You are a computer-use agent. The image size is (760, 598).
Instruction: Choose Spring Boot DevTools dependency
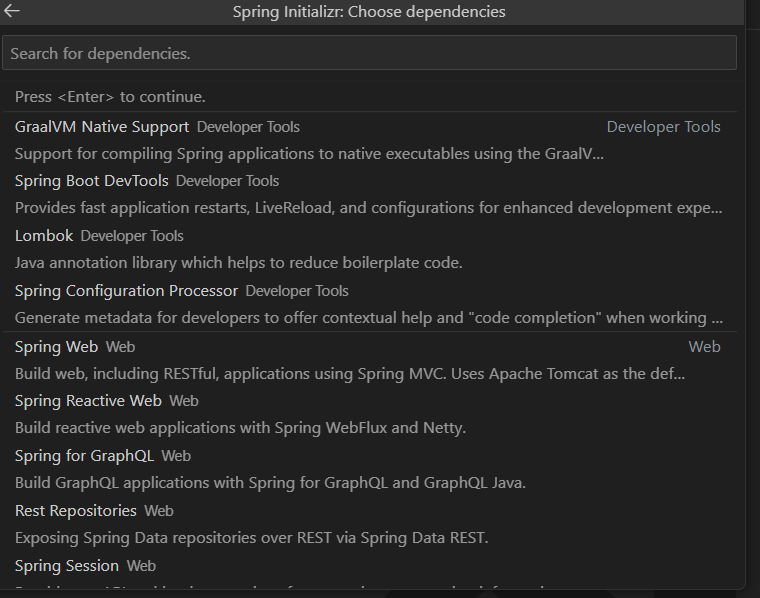tap(369, 194)
